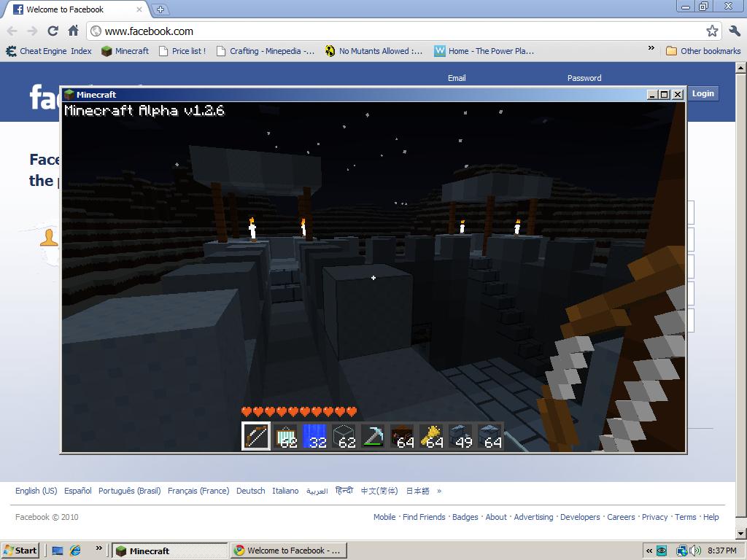Viewport: 747px width, 560px height.
Task: Open a new Chrome tab
Action: [x=160, y=9]
